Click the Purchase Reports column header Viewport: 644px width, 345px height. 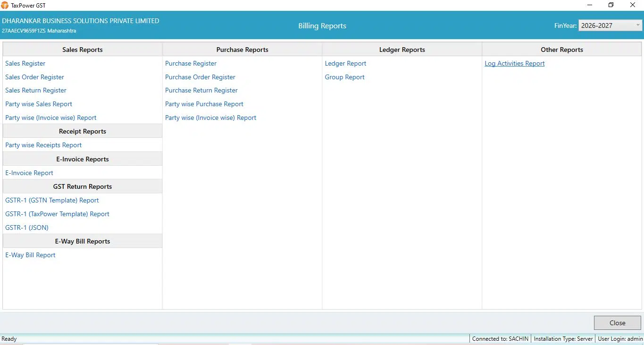point(242,50)
